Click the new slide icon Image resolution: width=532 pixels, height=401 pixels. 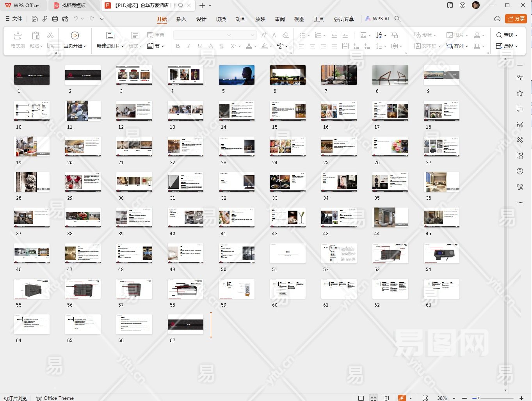tap(110, 35)
